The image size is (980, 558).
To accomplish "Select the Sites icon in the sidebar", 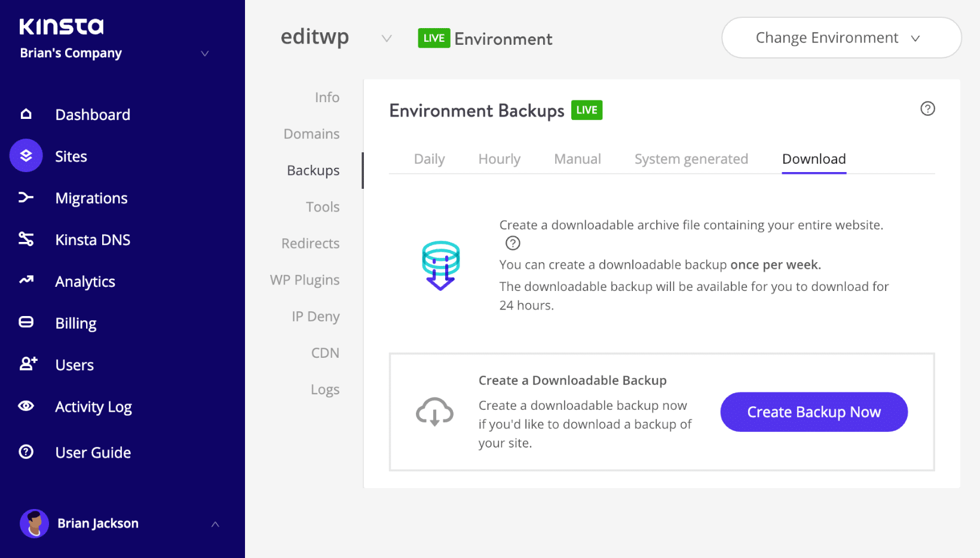I will tap(26, 156).
